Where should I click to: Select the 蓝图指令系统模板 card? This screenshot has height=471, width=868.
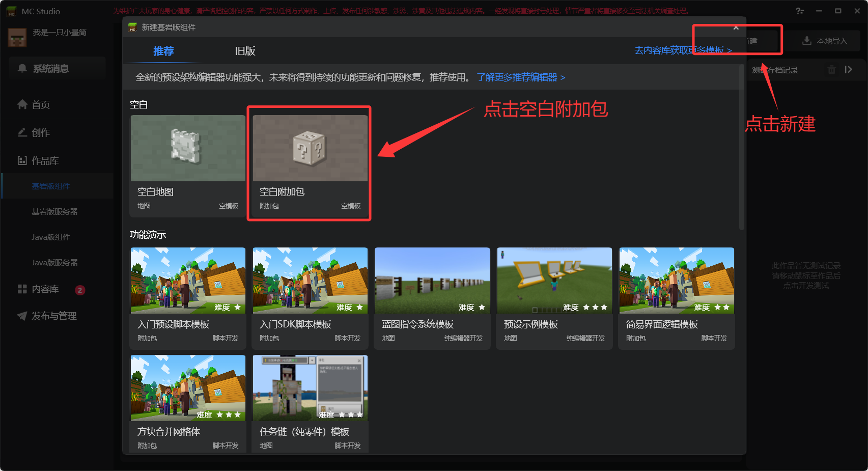pyautogui.click(x=432, y=298)
